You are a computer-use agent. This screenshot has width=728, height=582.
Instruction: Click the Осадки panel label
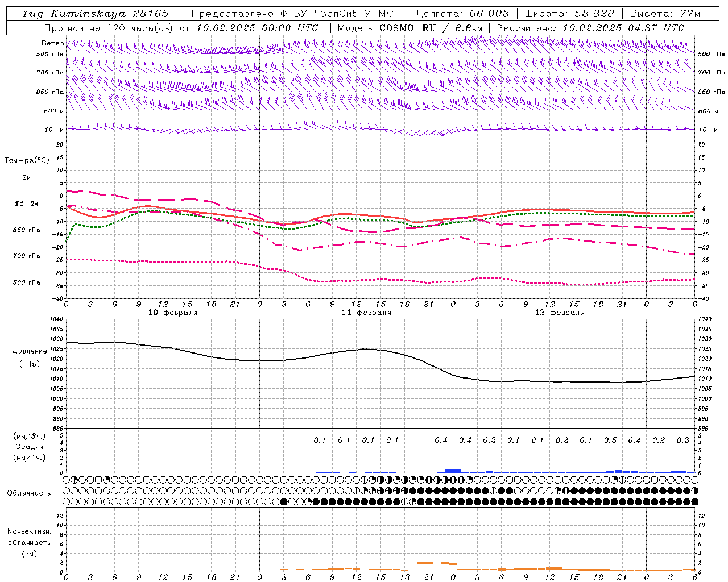pos(30,447)
